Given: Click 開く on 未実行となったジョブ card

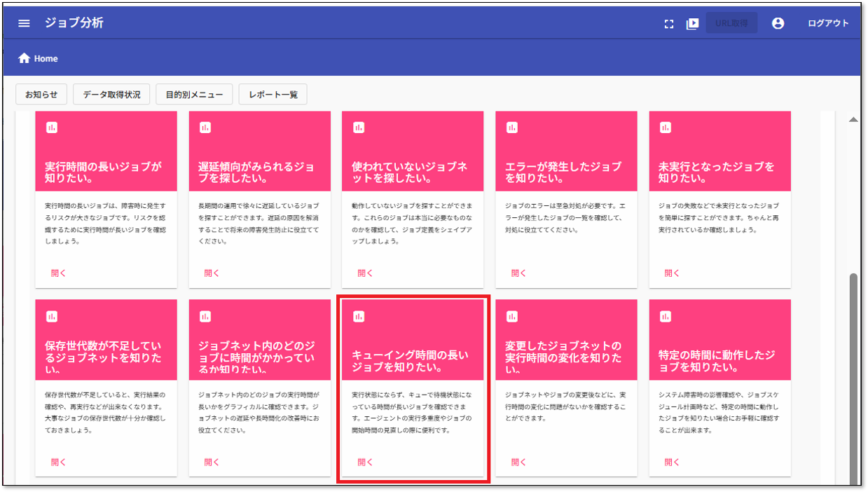Looking at the screenshot, I should [673, 273].
